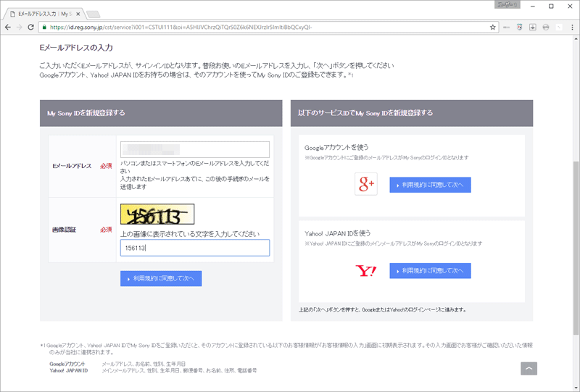
Task: Click the secure padlock icon in the address bar
Action: pyautogui.click(x=45, y=27)
